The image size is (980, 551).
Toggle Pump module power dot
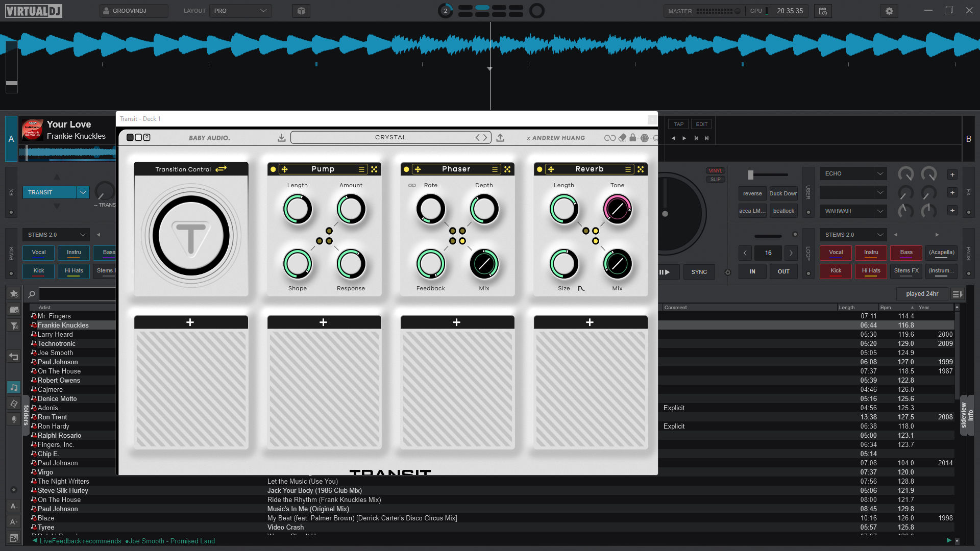point(273,169)
